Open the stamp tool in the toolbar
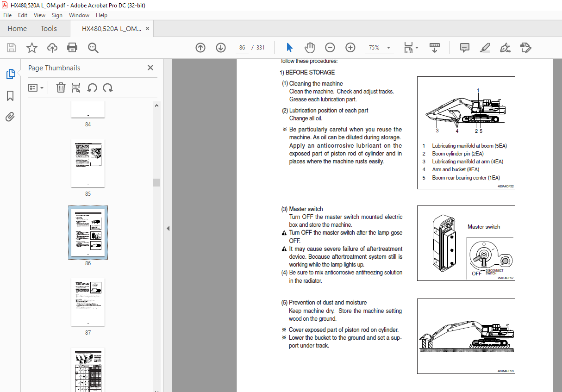 [x=525, y=48]
